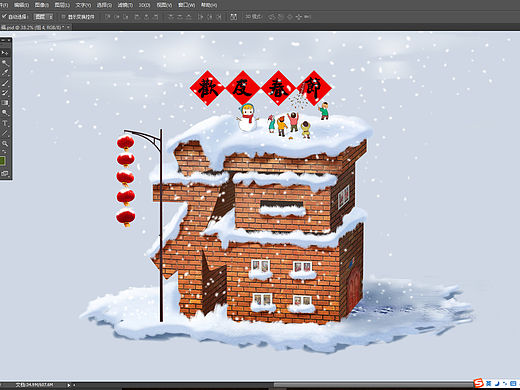The image size is (520, 390).
Task: Select the Eyedropper tool
Action: (5, 73)
